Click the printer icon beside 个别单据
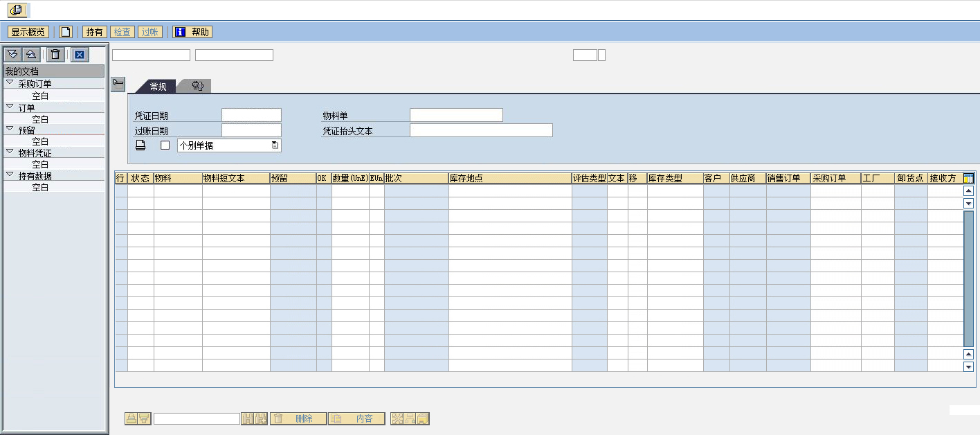Screen dimensions: 980x435 [140, 145]
